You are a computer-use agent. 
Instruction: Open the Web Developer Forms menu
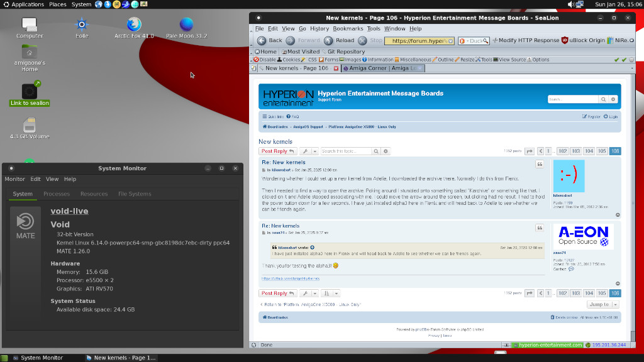[x=328, y=60]
